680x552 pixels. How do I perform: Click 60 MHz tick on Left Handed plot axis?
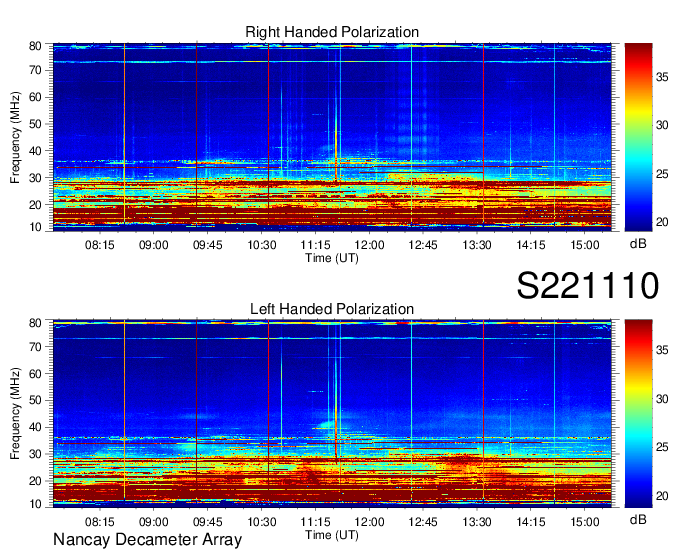(x=35, y=374)
